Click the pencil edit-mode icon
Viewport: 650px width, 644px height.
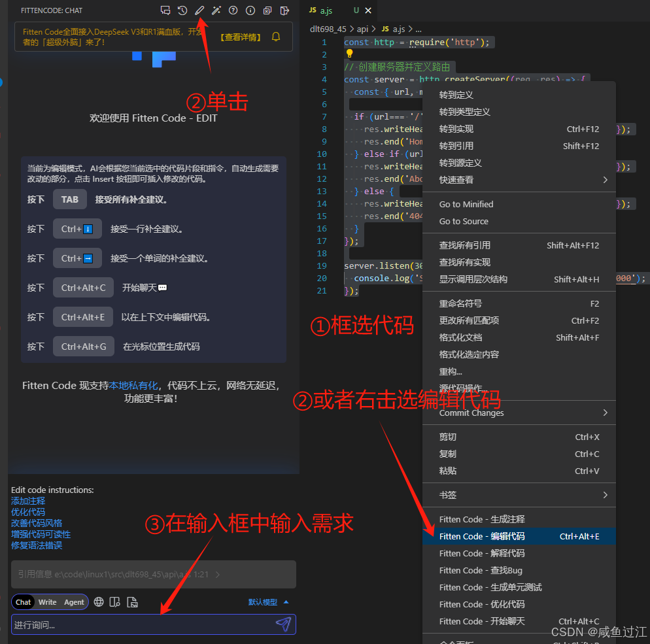[x=199, y=10]
